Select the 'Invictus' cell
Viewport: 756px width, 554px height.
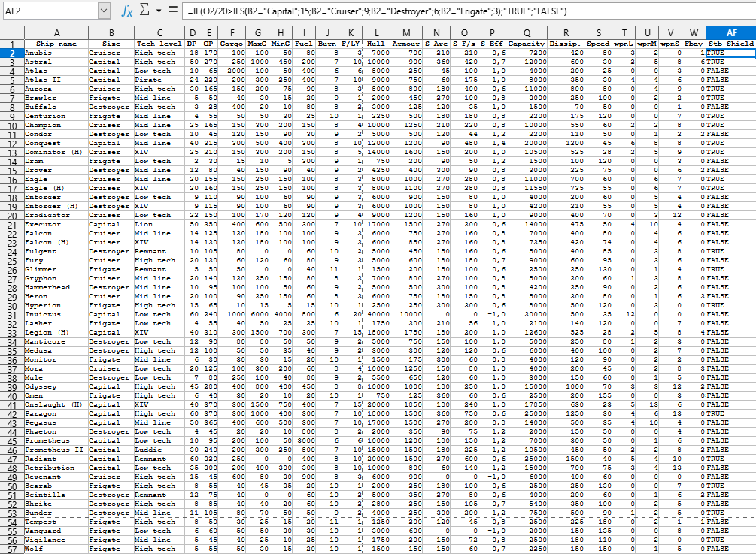(x=56, y=314)
